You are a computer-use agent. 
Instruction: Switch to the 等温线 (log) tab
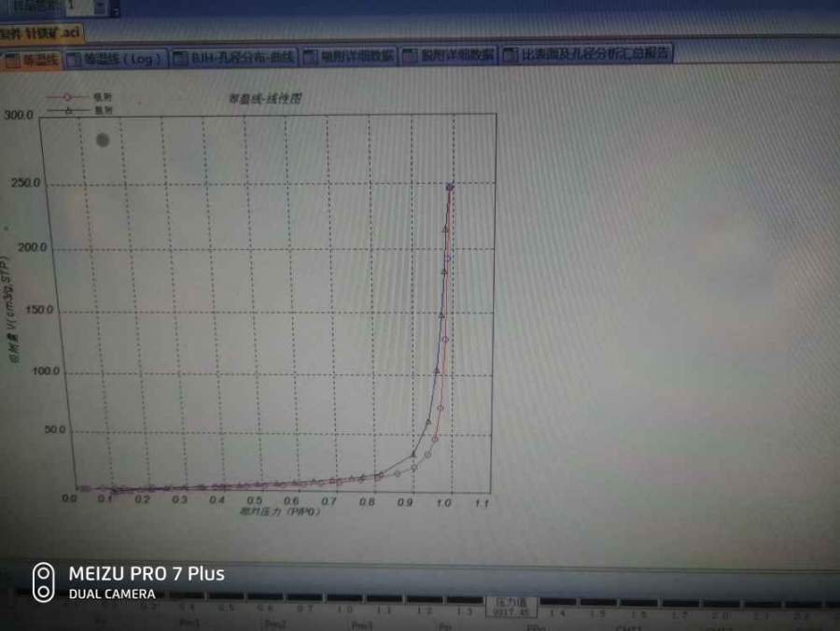point(116,59)
